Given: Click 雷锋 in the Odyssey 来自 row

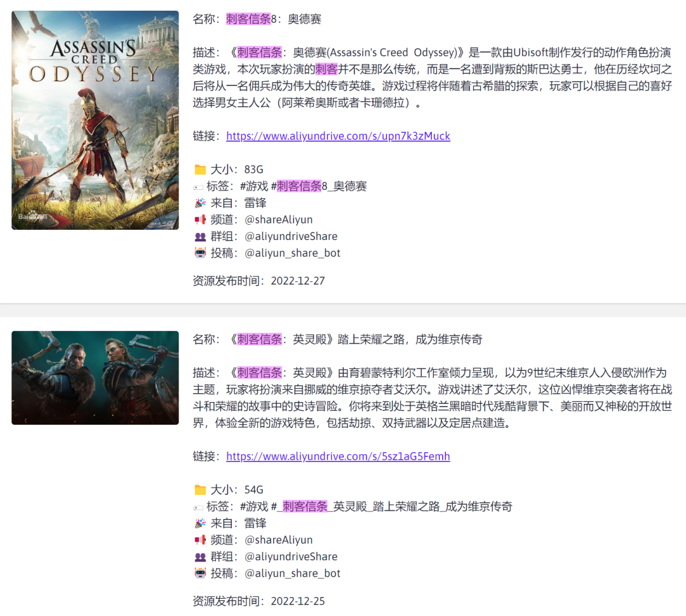Looking at the screenshot, I should [255, 203].
